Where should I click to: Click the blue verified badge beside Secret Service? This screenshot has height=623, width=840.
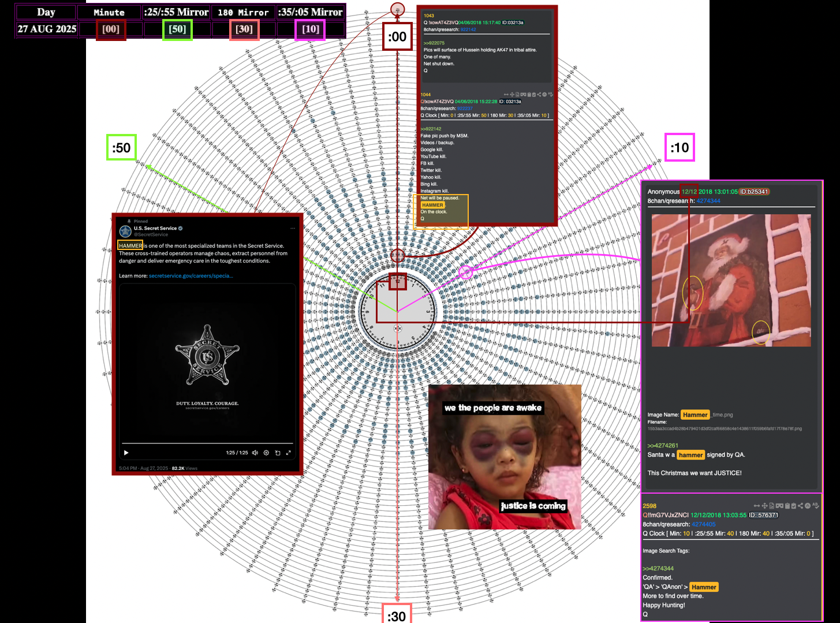pos(181,228)
